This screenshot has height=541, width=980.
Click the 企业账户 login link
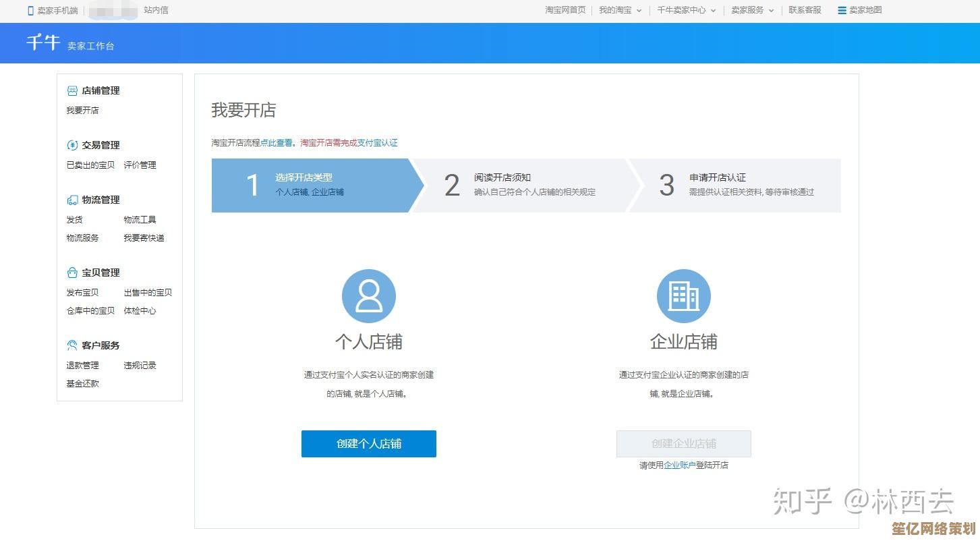click(679, 465)
